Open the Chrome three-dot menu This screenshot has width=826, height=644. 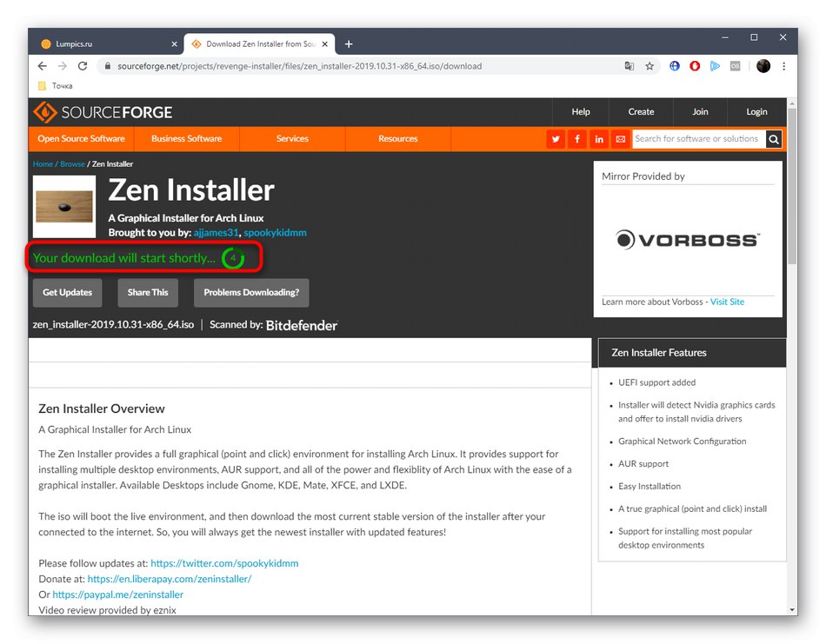784,66
